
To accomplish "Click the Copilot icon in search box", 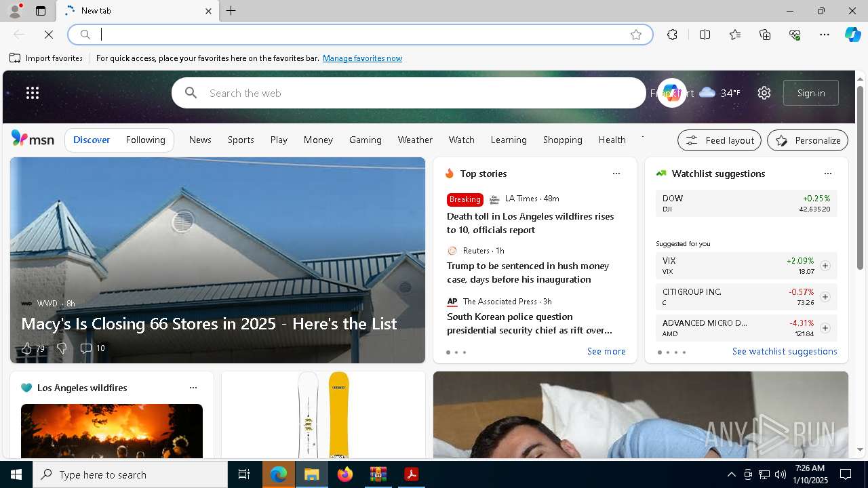I will pyautogui.click(x=671, y=93).
